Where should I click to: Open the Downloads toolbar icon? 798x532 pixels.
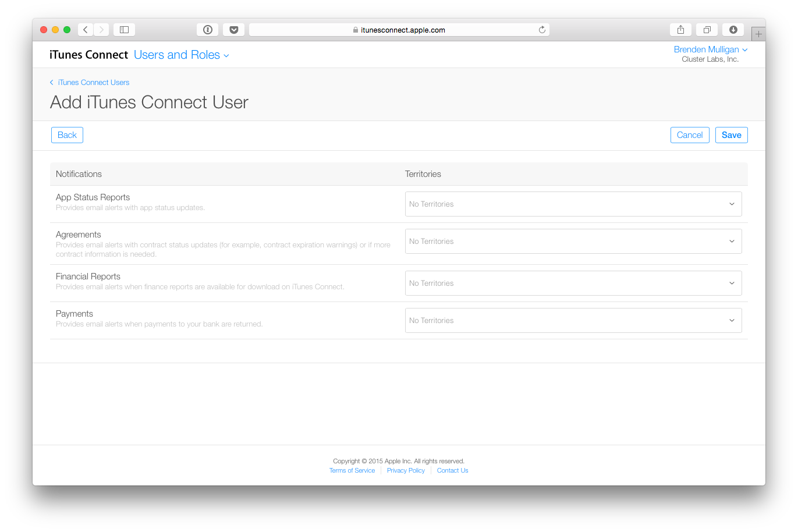[733, 30]
